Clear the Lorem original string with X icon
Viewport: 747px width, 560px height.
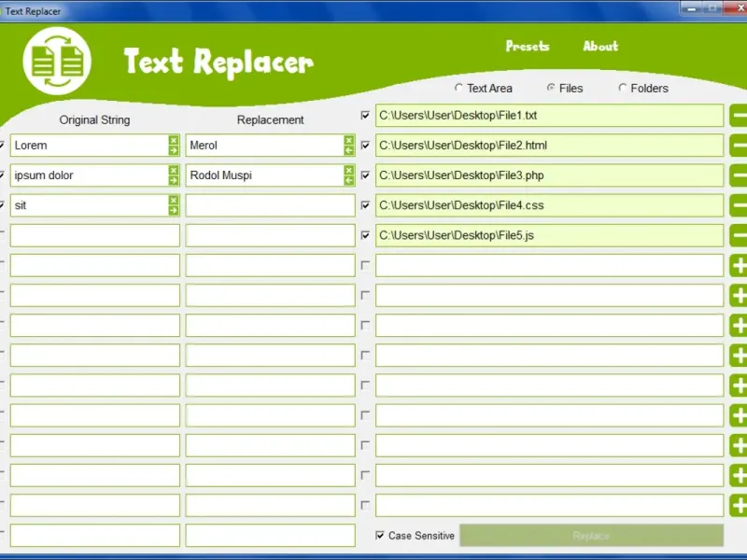(x=174, y=140)
